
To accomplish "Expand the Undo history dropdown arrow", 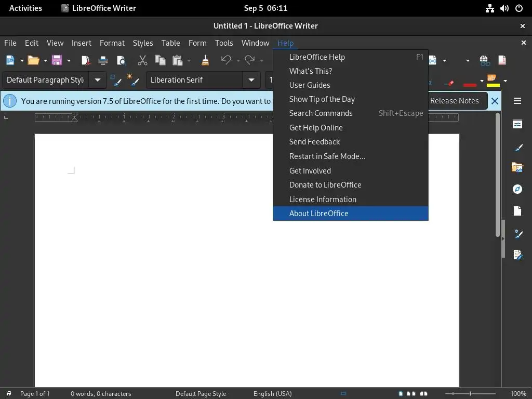I will click(238, 61).
